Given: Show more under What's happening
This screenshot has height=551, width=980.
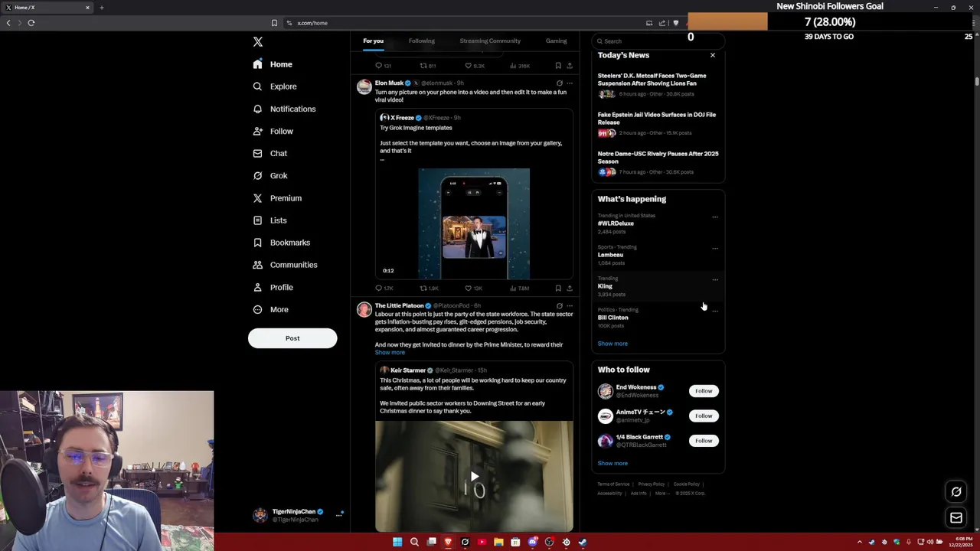Looking at the screenshot, I should [x=612, y=344].
